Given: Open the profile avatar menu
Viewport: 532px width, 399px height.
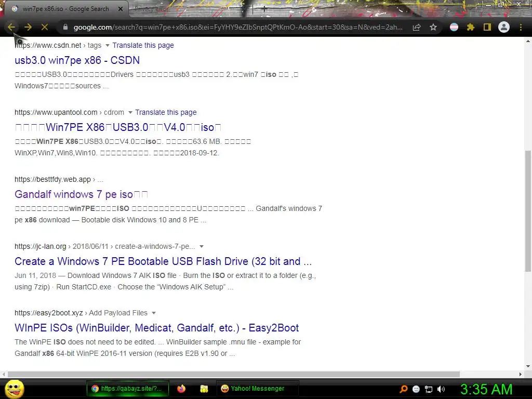Looking at the screenshot, I should 504,27.
